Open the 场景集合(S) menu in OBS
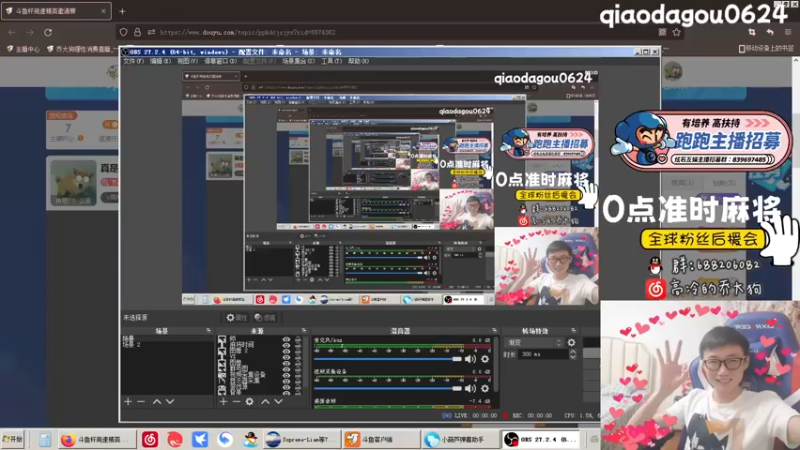Screen dimensions: 800x450 298,61
